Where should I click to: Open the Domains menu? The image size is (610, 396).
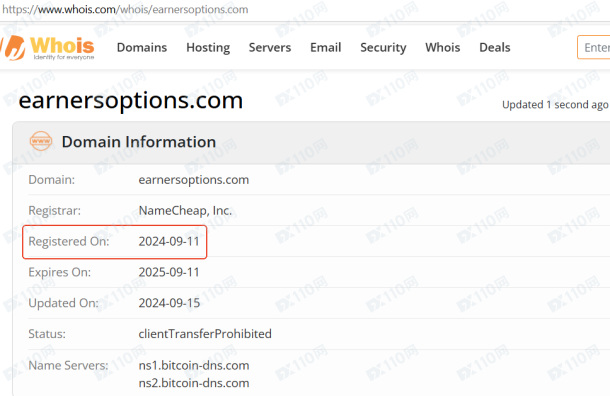coord(142,47)
